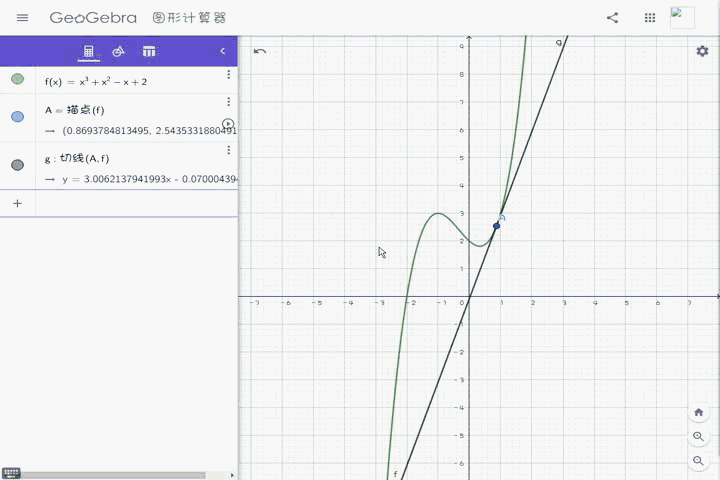Open more options for tangent g row
This screenshot has width=720, height=480.
(x=228, y=150)
